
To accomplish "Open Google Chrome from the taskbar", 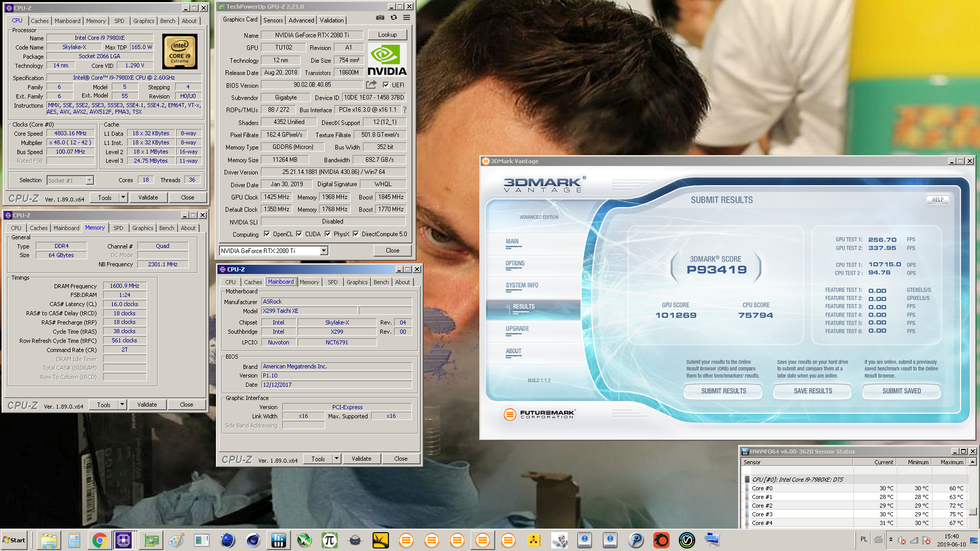I will click(x=100, y=540).
